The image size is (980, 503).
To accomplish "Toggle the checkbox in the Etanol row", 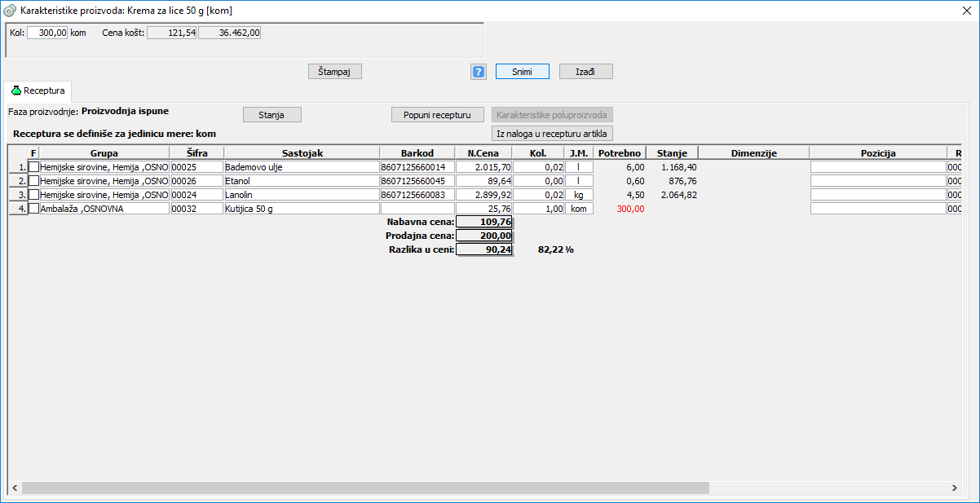I will [33, 180].
